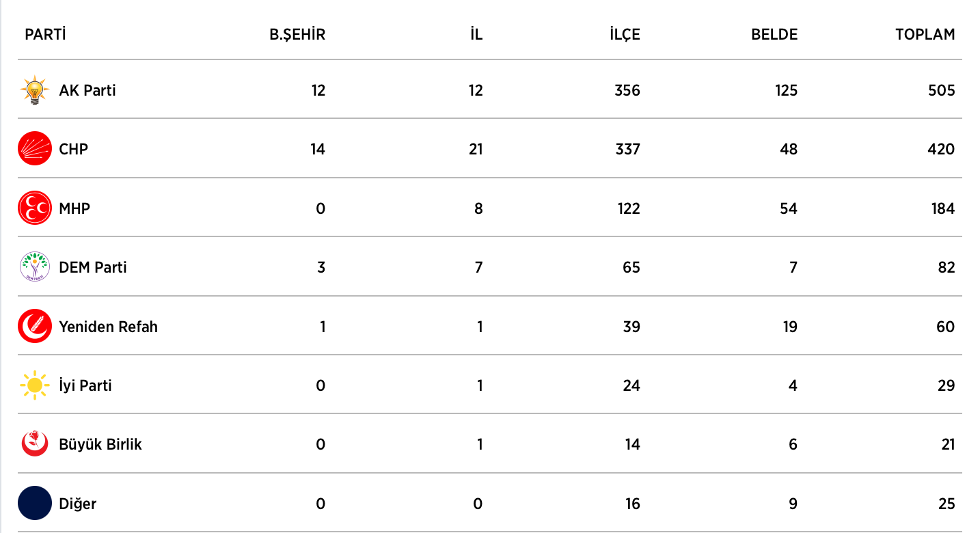Click AK Parti total value 505

point(942,90)
